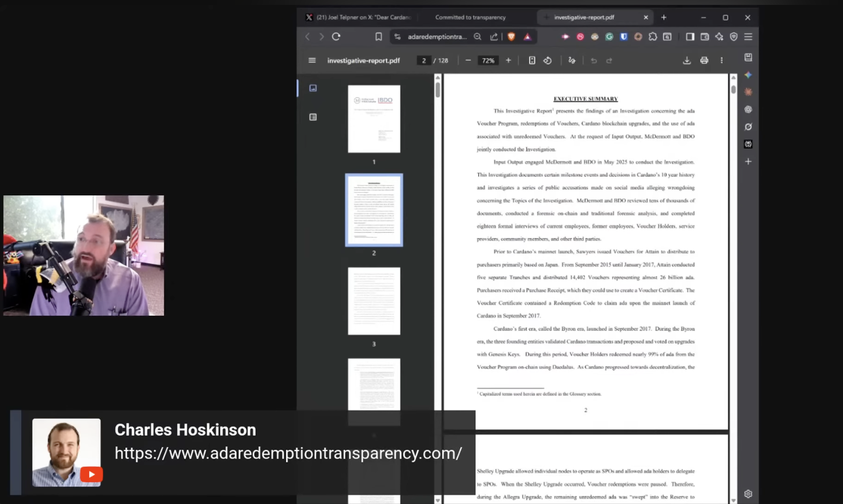The image size is (843, 504).
Task: Toggle the PDF sidebar menu
Action: [x=312, y=61]
